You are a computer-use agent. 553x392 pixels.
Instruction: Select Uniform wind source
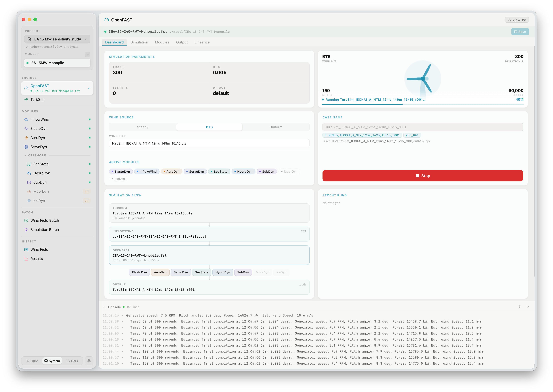276,127
